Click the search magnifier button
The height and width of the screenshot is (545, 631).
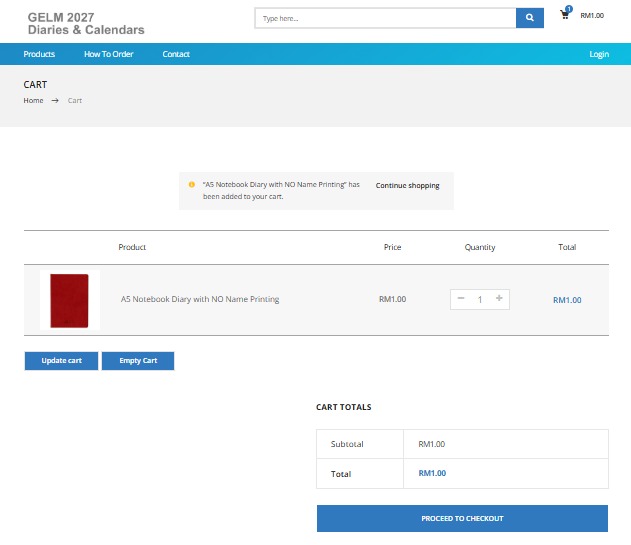tap(530, 18)
